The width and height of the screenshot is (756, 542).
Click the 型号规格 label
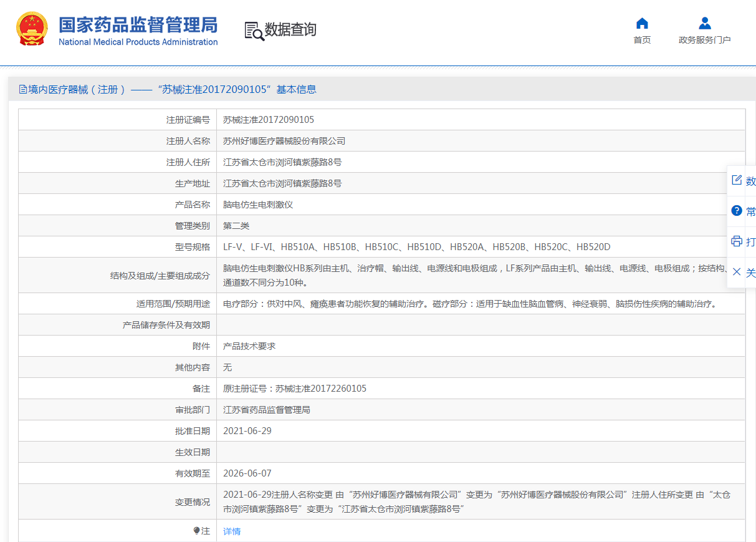[193, 247]
